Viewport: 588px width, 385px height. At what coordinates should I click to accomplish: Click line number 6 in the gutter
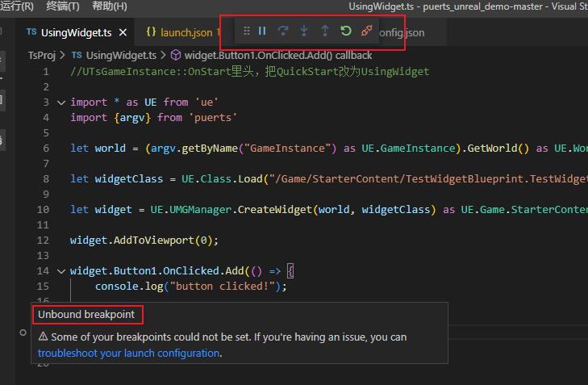(x=46, y=149)
